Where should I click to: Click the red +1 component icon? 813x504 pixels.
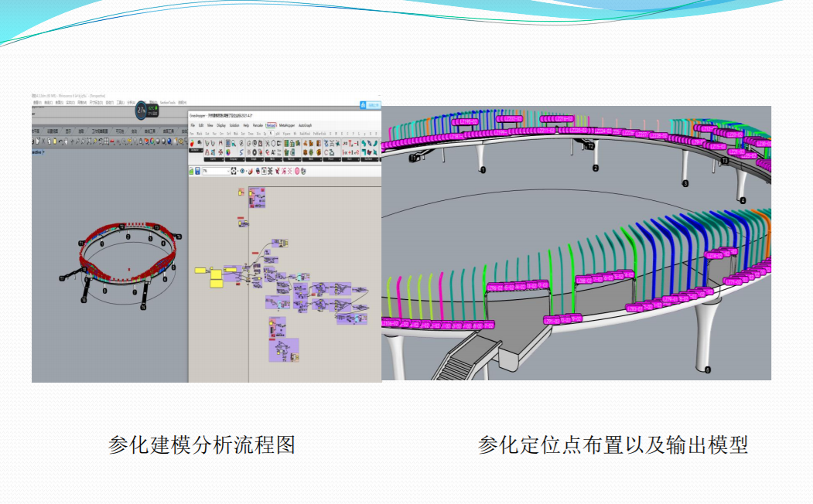[350, 152]
